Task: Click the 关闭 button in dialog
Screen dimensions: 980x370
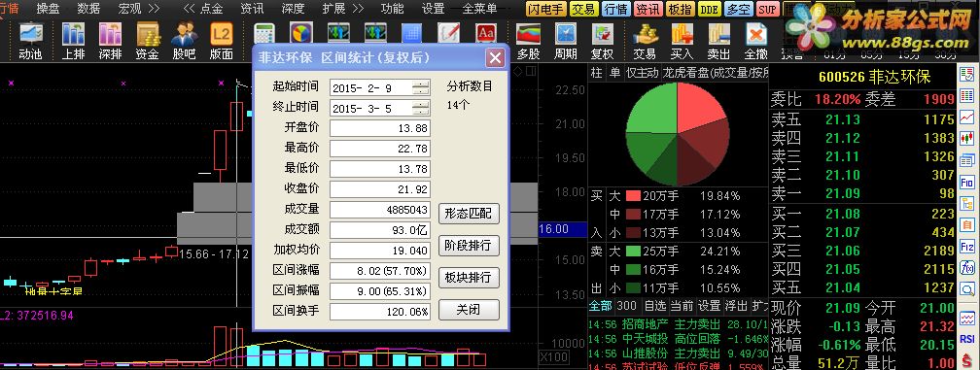Action: point(469,310)
